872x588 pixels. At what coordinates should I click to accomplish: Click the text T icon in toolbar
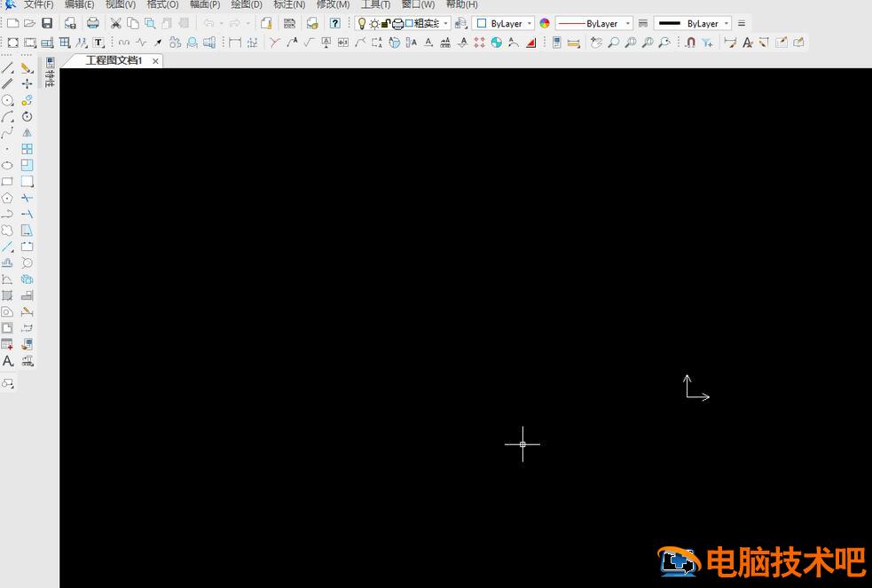(x=98, y=43)
